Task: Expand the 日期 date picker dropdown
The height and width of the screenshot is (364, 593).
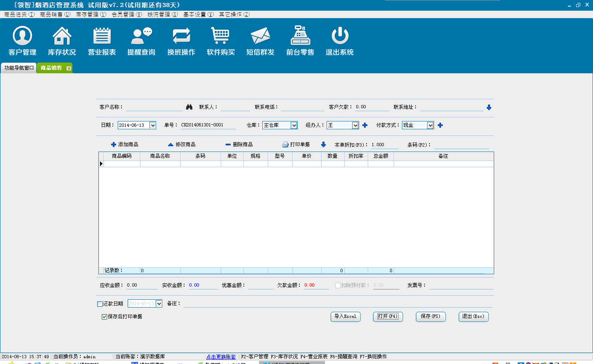Action: [153, 125]
